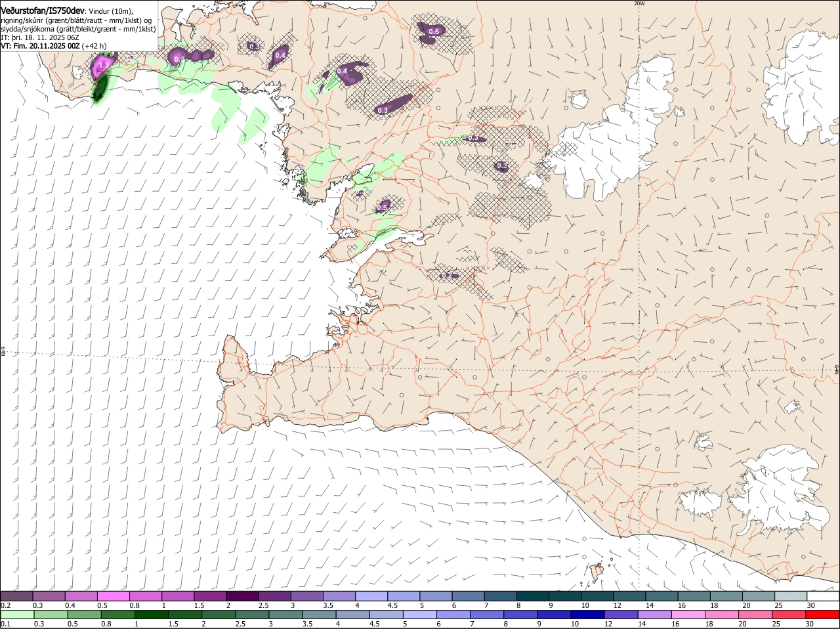Click the lavender swatch between 4 and 4.5, snow scale
Image resolution: width=840 pixels, height=629 pixels.
point(371,596)
